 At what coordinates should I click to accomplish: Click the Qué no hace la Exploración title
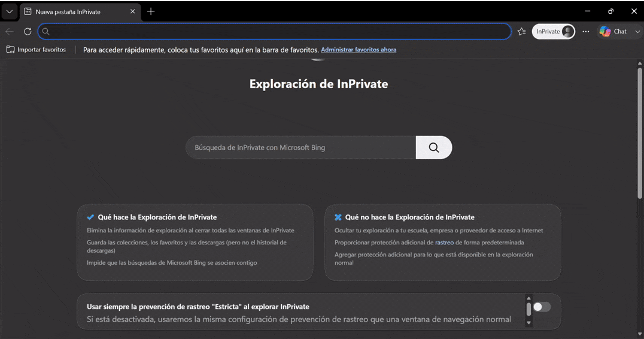tap(409, 217)
